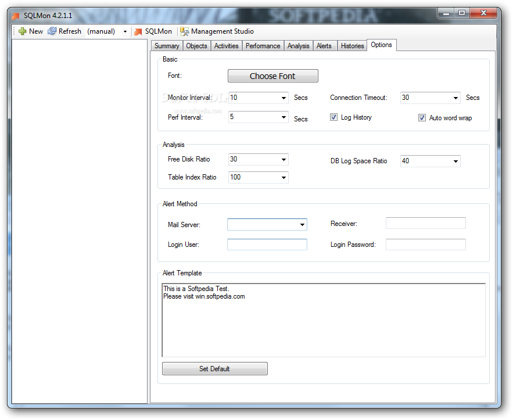Open the Monitor Interval dropdown
The height and width of the screenshot is (420, 513).
[284, 98]
